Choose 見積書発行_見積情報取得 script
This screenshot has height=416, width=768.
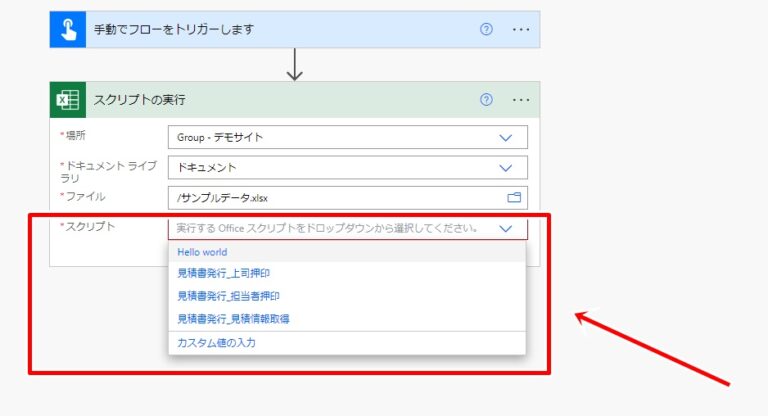point(347,319)
